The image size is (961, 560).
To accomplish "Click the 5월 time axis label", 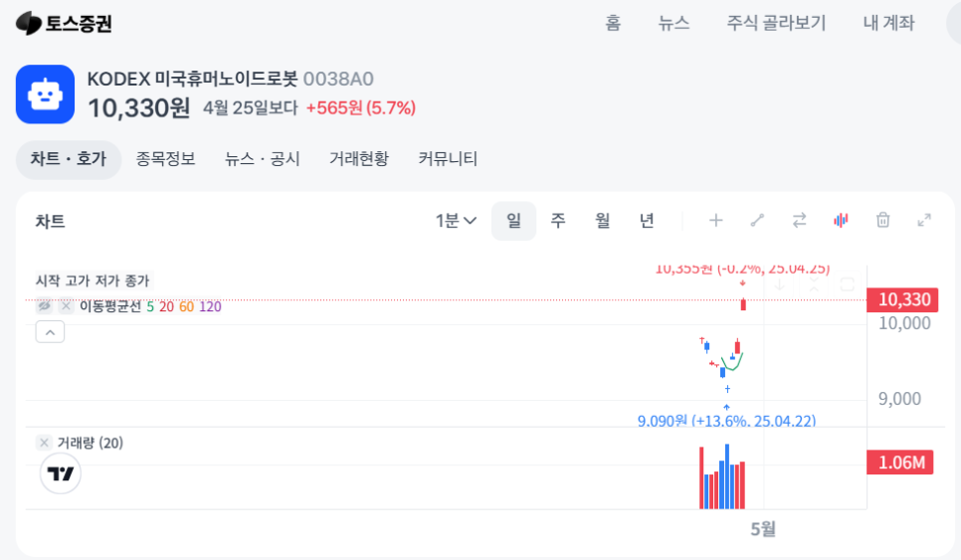I will click(x=764, y=529).
